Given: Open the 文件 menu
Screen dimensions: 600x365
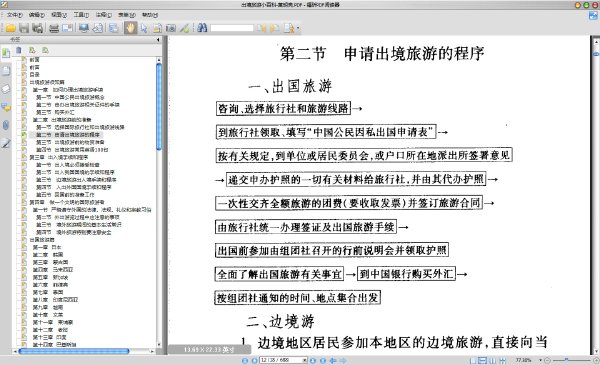Looking at the screenshot, I should [15, 15].
